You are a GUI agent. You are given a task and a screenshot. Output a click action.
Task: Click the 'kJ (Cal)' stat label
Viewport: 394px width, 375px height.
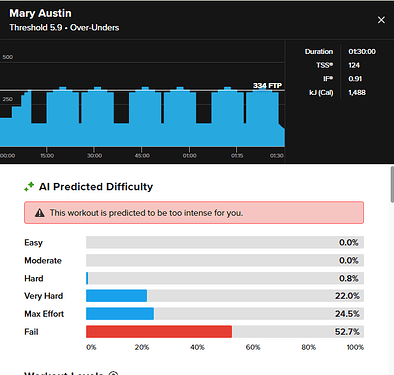[x=321, y=93]
